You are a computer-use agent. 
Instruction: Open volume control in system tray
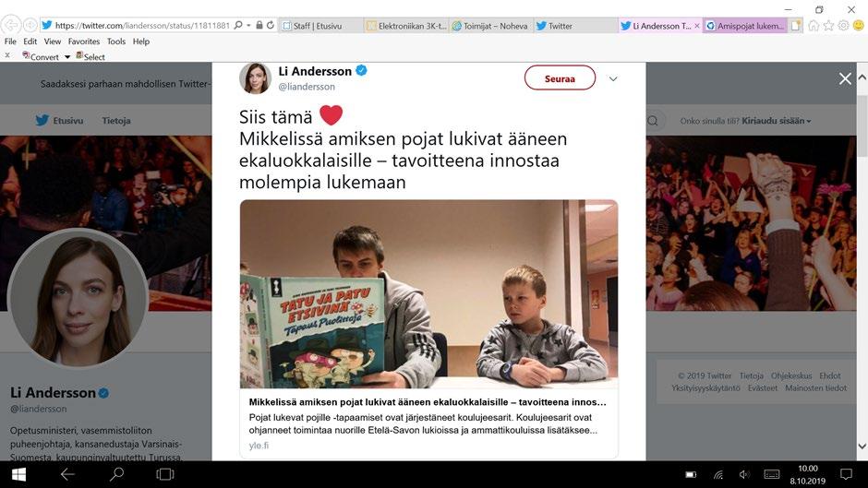744,474
